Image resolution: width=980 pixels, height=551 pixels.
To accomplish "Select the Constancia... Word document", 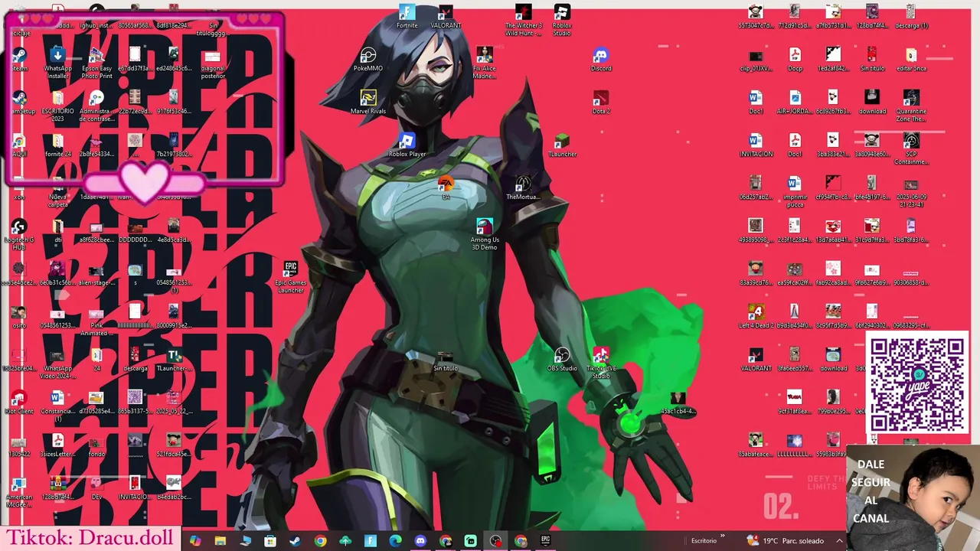I will click(x=57, y=406).
